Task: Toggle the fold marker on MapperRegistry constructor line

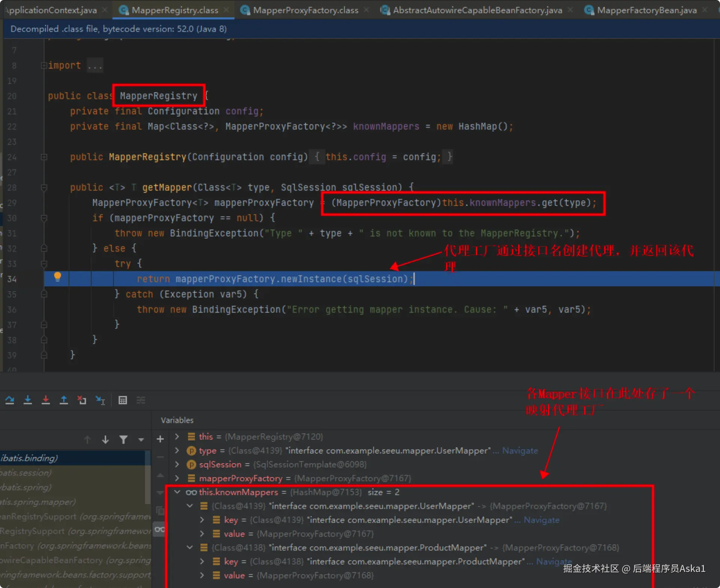Action: point(44,157)
